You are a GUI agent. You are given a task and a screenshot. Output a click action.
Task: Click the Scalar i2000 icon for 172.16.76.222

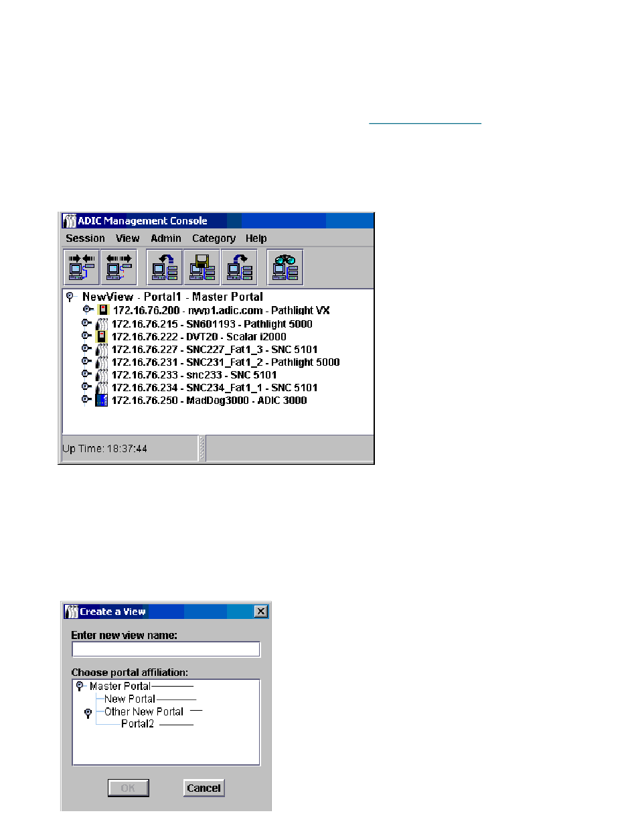pos(102,336)
